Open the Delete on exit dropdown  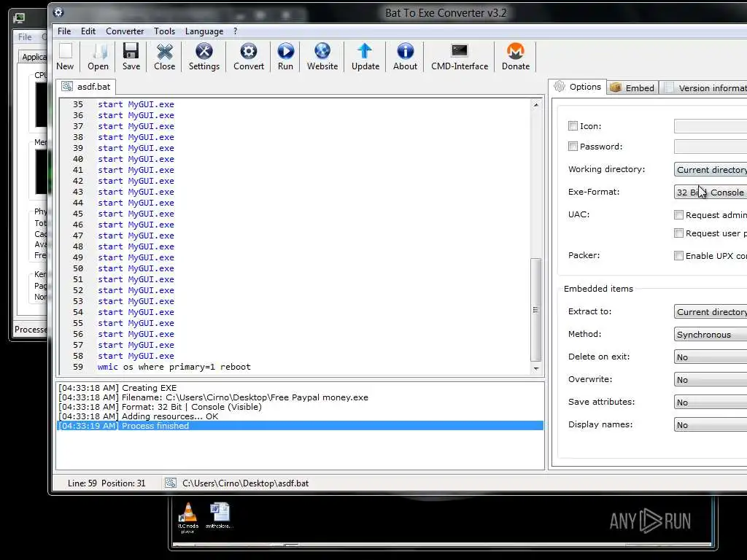711,357
